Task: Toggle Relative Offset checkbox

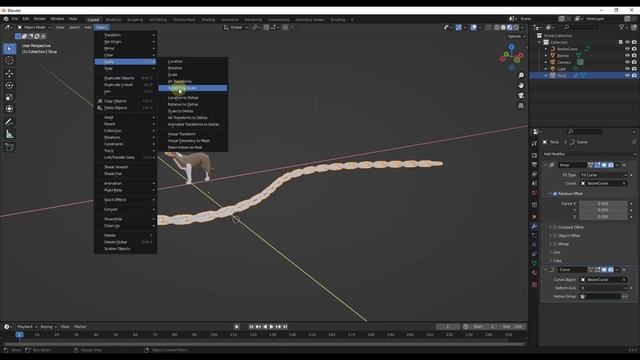Action: click(x=555, y=193)
